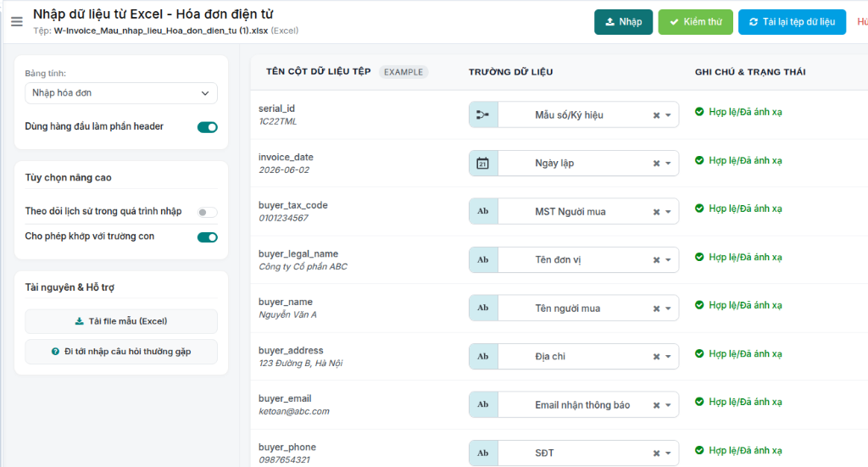Viewport: 868px width, 467px height.
Task: Click the Tùy chọn nâng cao heading
Action: tap(68, 178)
